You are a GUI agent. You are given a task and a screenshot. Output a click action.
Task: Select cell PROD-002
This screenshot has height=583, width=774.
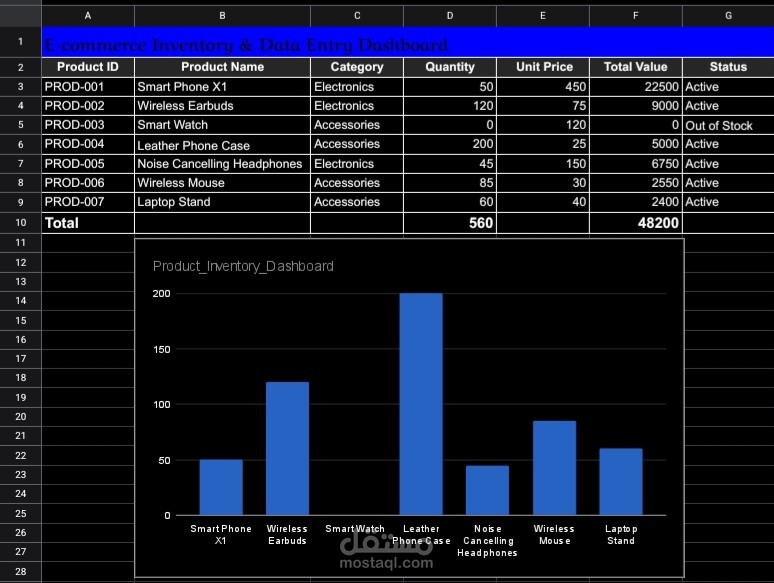click(88, 106)
